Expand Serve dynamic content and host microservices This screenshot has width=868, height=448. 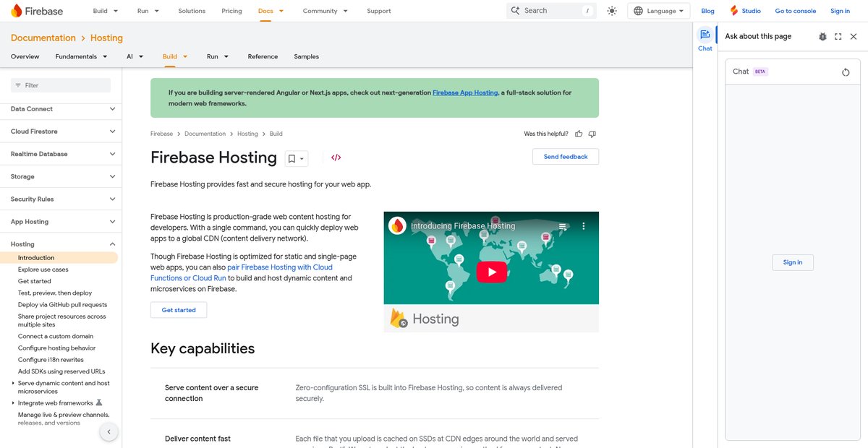point(13,384)
